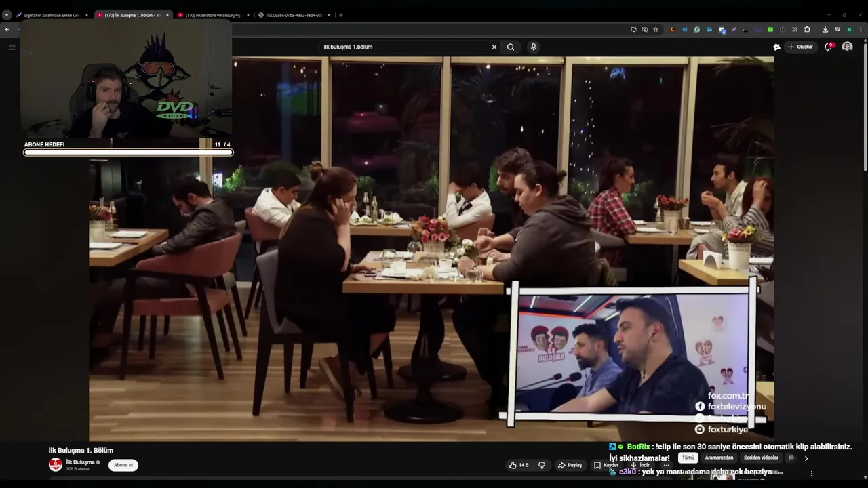Download the video with İndir

(x=640, y=465)
